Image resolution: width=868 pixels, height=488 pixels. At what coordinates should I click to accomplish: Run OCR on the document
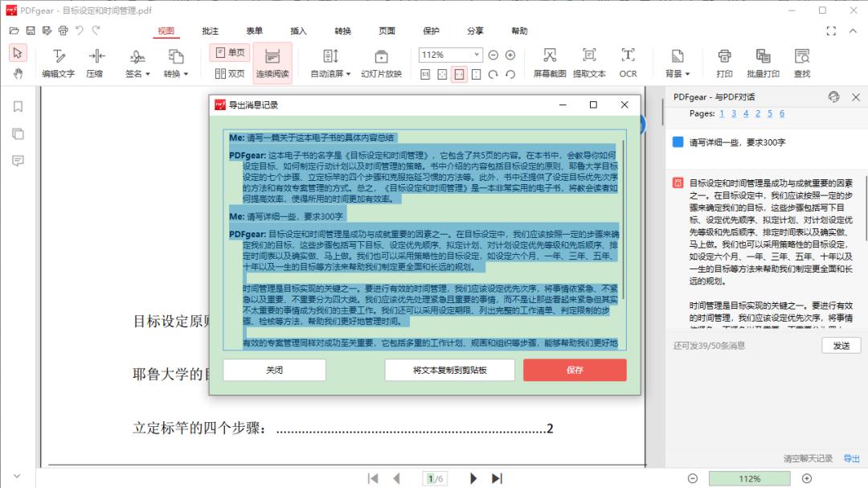[x=628, y=64]
